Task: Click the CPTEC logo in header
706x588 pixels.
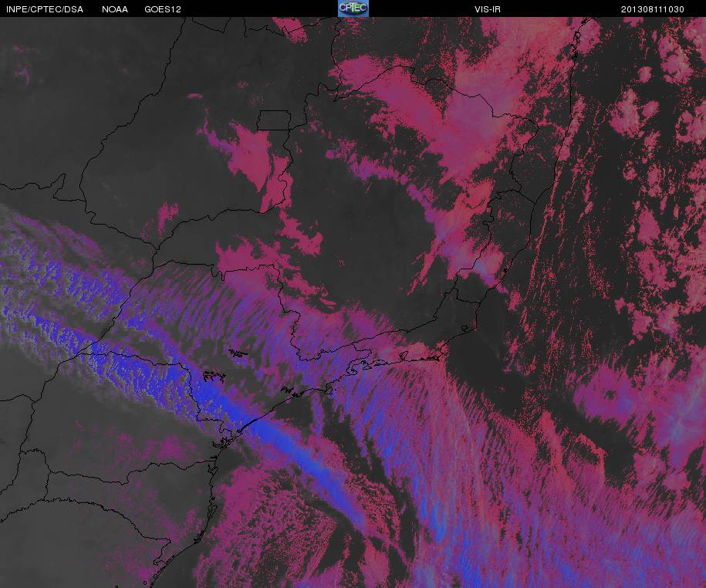Action: (x=353, y=8)
